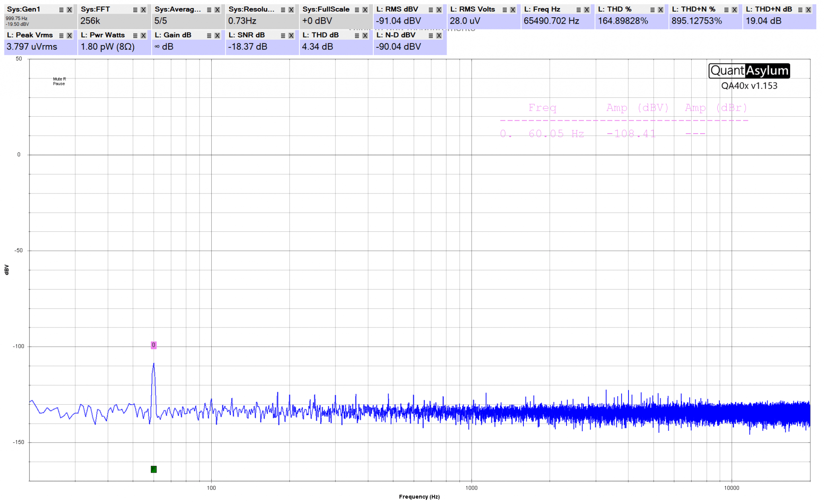The width and height of the screenshot is (824, 504).
Task: Click the -90.04 dBV N-D reading
Action: (398, 47)
